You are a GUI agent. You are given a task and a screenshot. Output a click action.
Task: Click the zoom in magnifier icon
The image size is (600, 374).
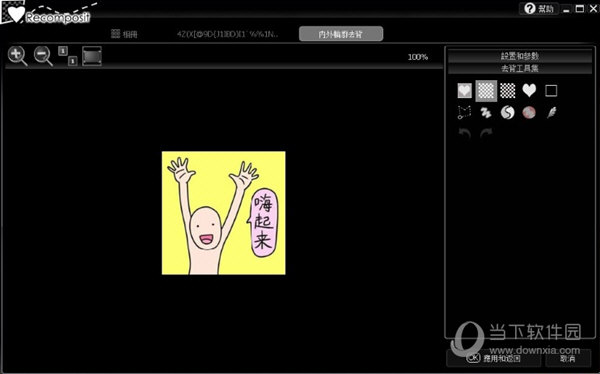(x=17, y=56)
